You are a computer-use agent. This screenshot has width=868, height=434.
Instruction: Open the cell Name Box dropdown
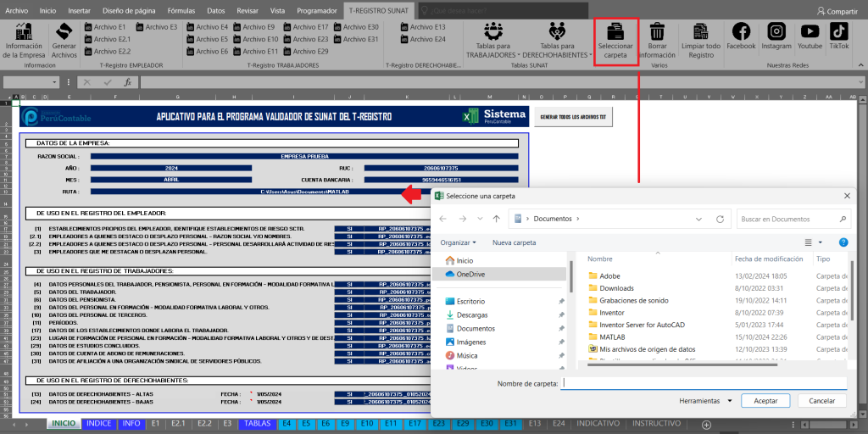point(54,82)
